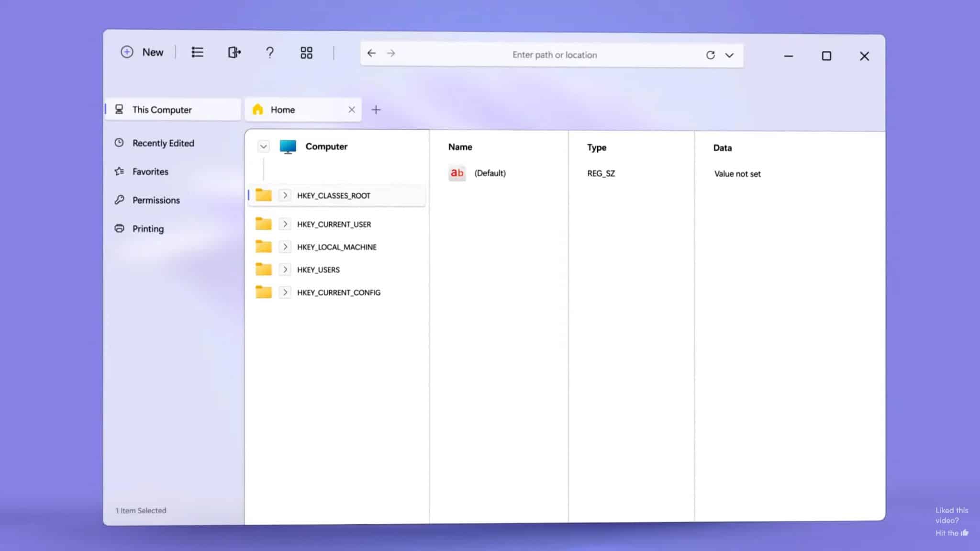This screenshot has width=980, height=551.
Task: Expand the HKEY_LOCAL_MACHINE key
Action: point(285,247)
